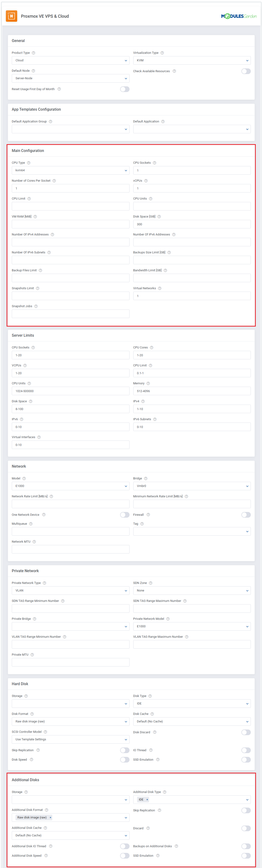Show help tooltip for Product Type
This screenshot has width=264, height=868.
(x=33, y=53)
